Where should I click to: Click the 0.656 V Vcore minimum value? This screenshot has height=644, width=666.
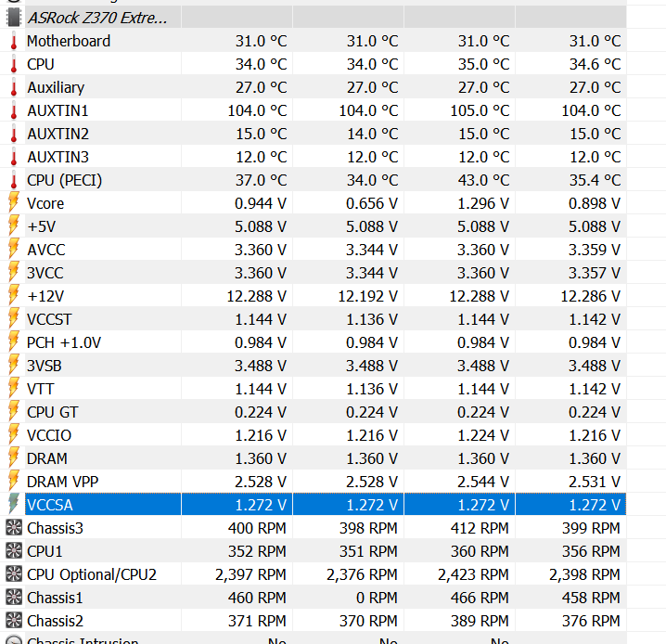372,203
